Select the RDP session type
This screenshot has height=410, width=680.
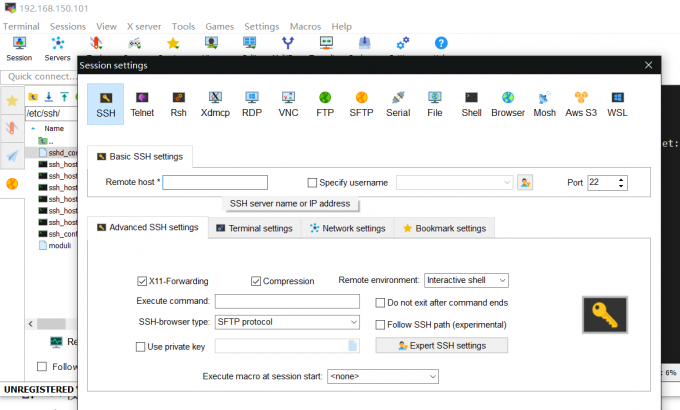[x=252, y=104]
